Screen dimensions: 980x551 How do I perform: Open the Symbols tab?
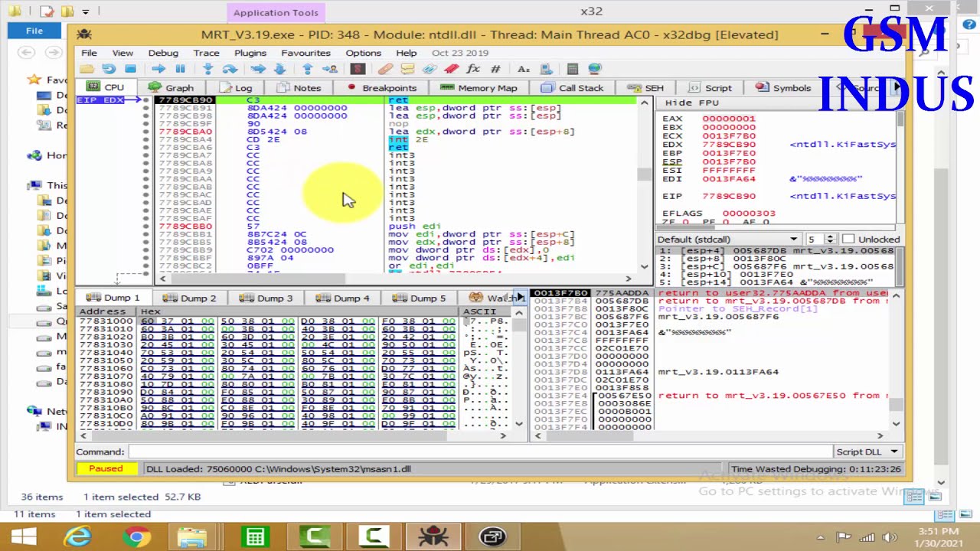click(x=783, y=88)
